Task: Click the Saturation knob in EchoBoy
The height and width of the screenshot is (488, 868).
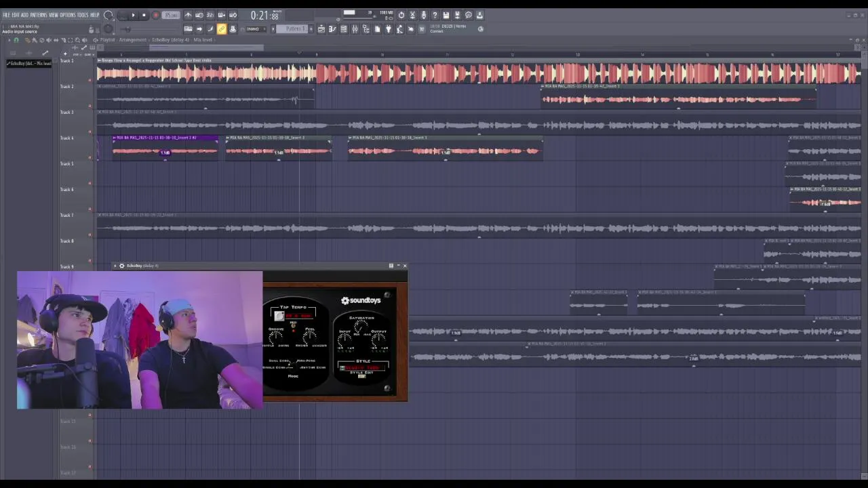Action: (x=361, y=326)
